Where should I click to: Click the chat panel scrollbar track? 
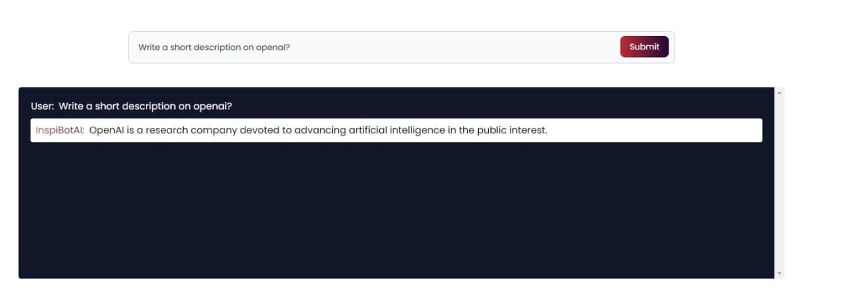click(779, 183)
